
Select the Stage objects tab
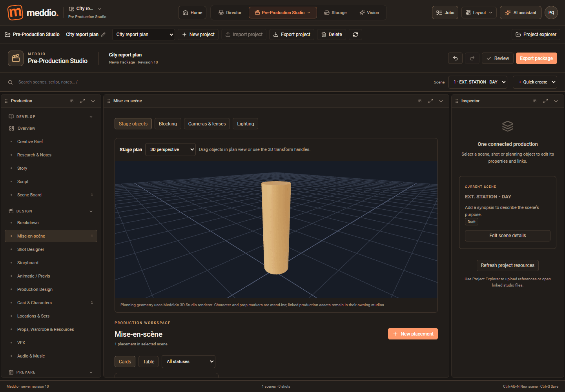pos(133,124)
